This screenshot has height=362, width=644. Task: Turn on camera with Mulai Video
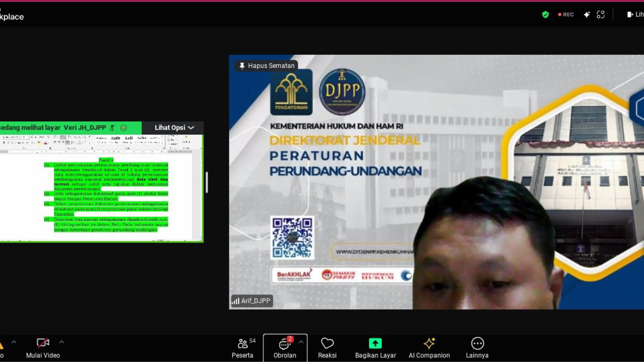coord(43,348)
